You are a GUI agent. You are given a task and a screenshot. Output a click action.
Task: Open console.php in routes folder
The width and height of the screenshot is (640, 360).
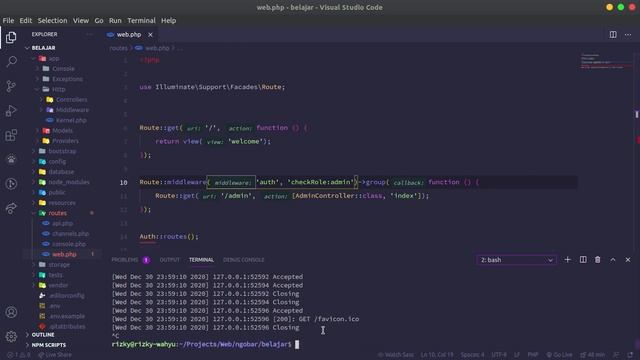69,244
